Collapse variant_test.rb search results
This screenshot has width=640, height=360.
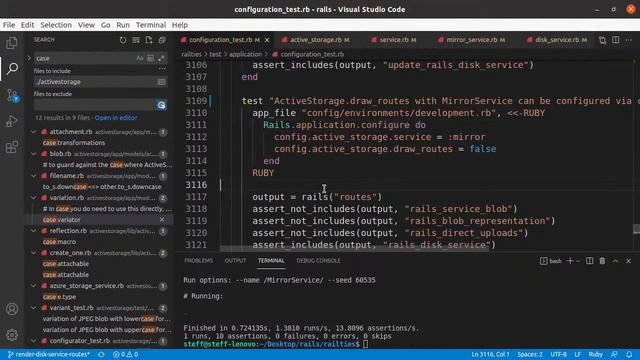pos(34,308)
